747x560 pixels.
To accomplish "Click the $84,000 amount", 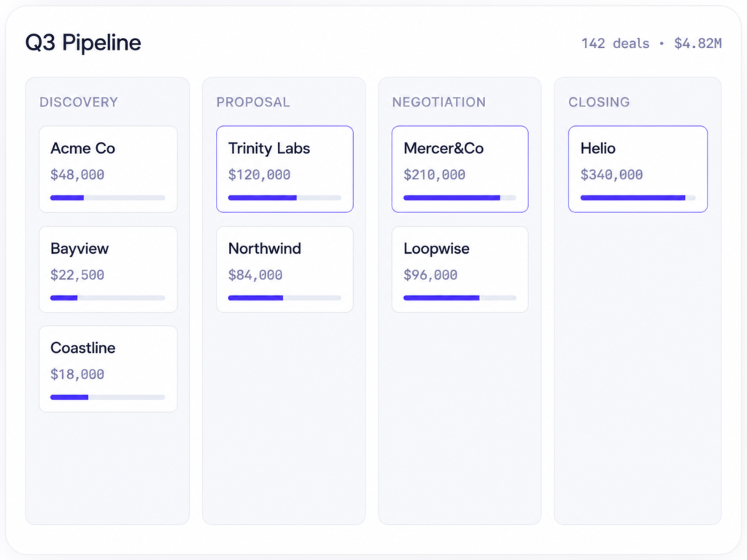I will [x=255, y=275].
